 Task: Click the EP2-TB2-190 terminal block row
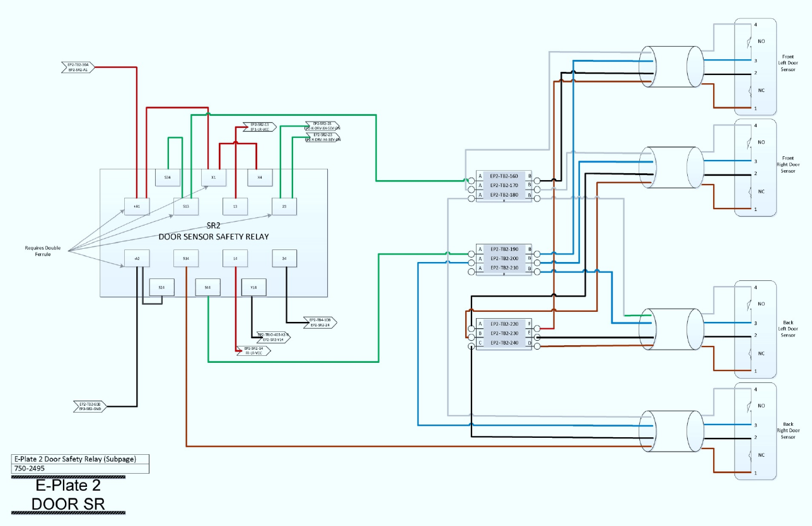(x=504, y=249)
